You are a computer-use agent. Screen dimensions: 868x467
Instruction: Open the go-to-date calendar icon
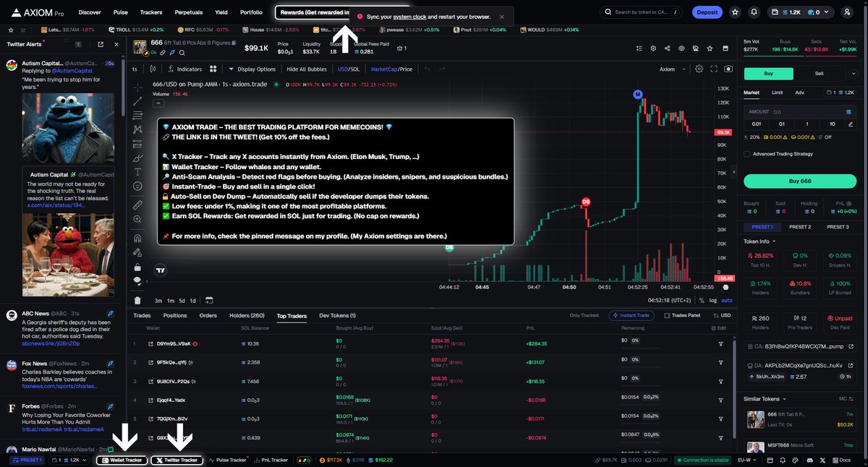click(209, 300)
